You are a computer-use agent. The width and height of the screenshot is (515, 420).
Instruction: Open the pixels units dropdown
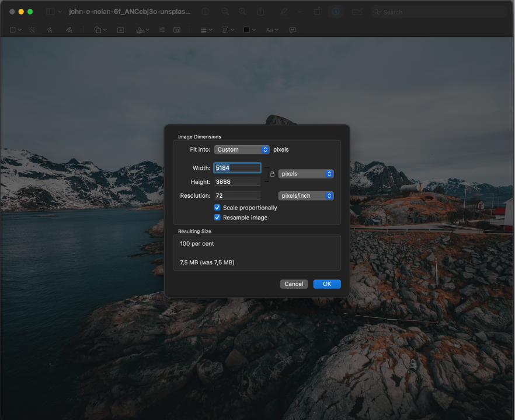pyautogui.click(x=306, y=174)
